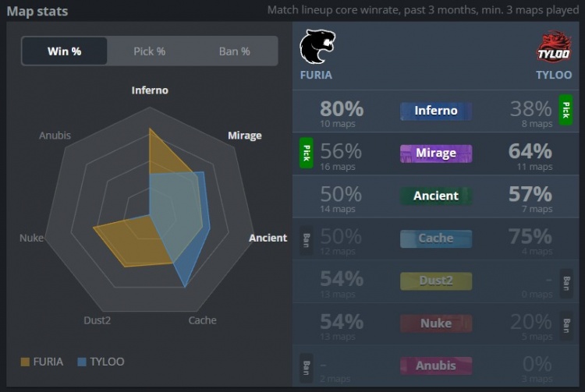Click the FURIA panther team logo
The image size is (585, 392).
[317, 47]
